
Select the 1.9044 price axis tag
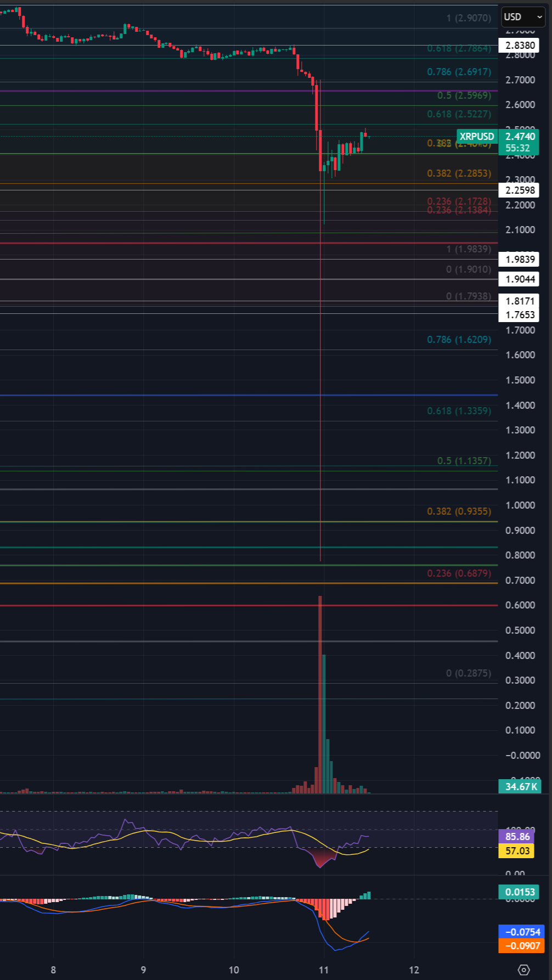[520, 279]
